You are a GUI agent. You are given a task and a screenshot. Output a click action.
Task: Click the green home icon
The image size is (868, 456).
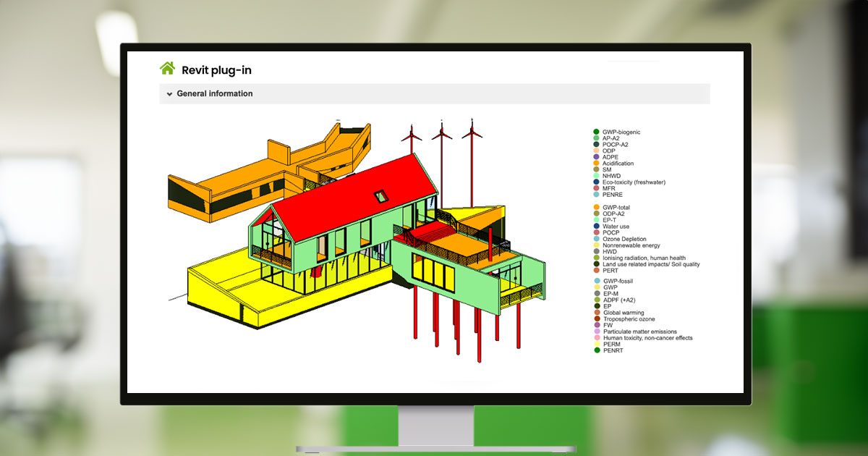(x=167, y=69)
